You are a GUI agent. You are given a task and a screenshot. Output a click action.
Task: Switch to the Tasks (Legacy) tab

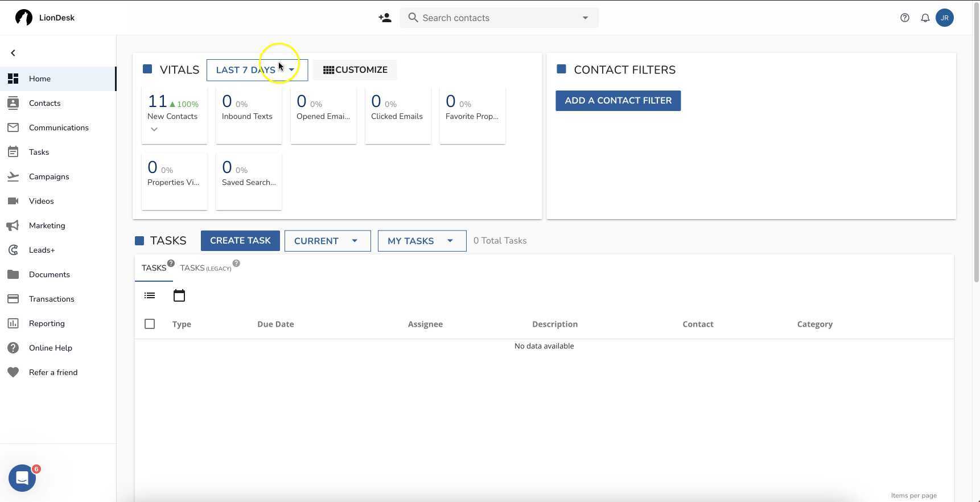coord(205,268)
